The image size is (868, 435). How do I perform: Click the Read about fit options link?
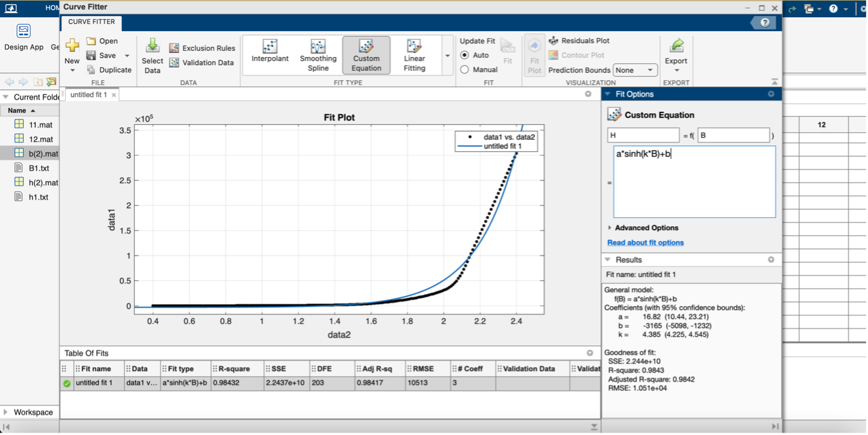click(645, 242)
